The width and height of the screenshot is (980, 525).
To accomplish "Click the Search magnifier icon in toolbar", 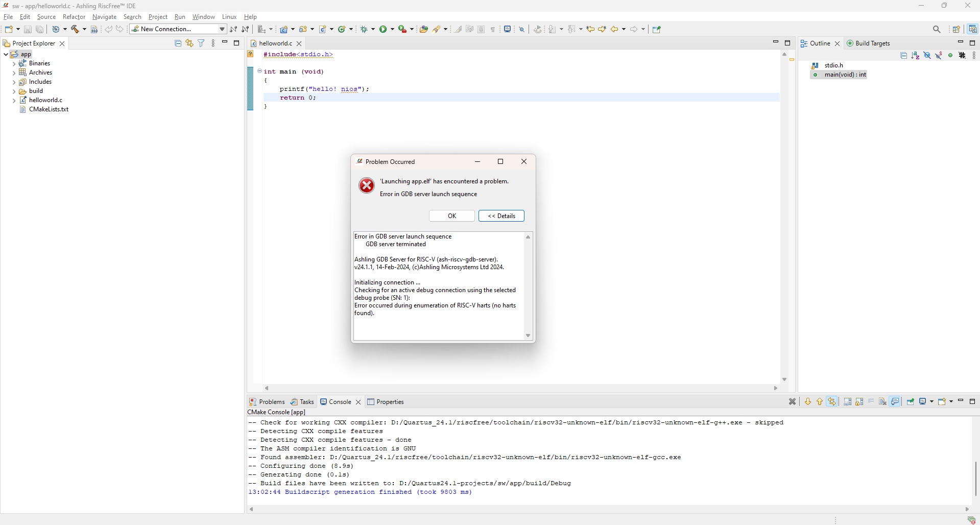I will pos(937,29).
